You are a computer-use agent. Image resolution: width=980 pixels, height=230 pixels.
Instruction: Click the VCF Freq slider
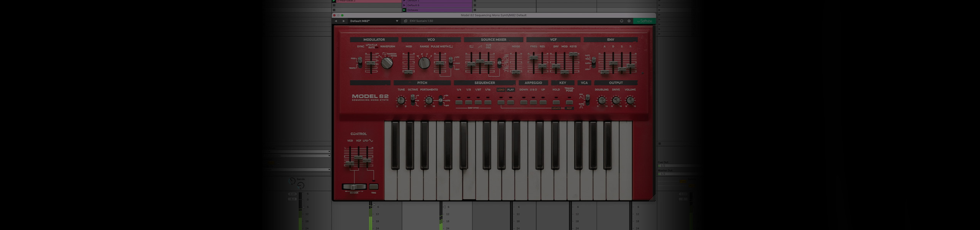[x=533, y=59]
